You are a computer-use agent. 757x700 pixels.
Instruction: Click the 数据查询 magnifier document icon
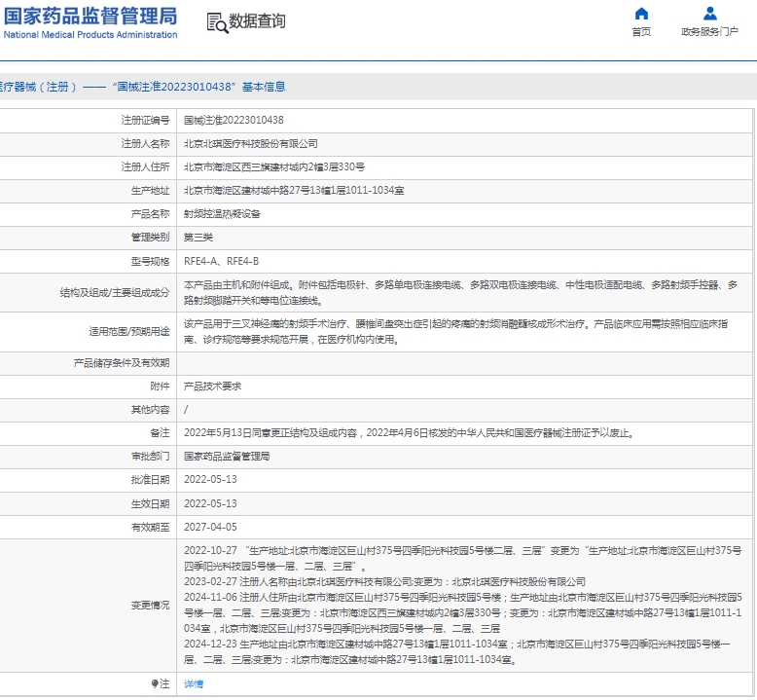point(217,22)
